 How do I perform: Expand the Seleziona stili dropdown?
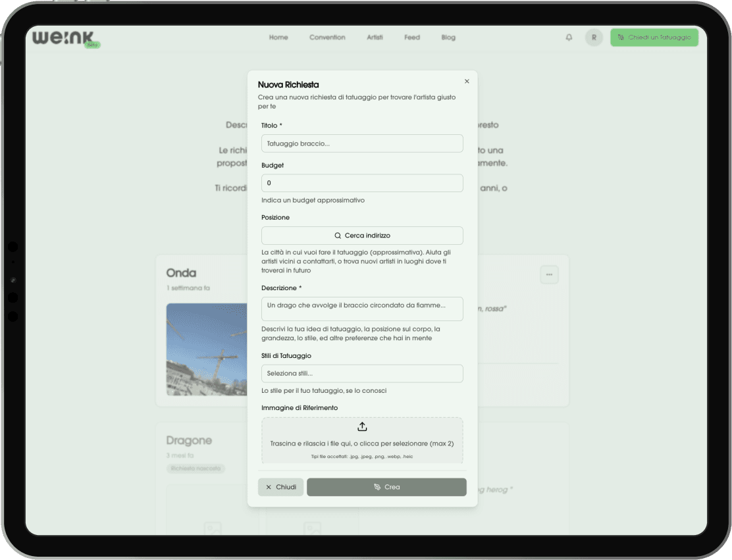click(x=362, y=374)
